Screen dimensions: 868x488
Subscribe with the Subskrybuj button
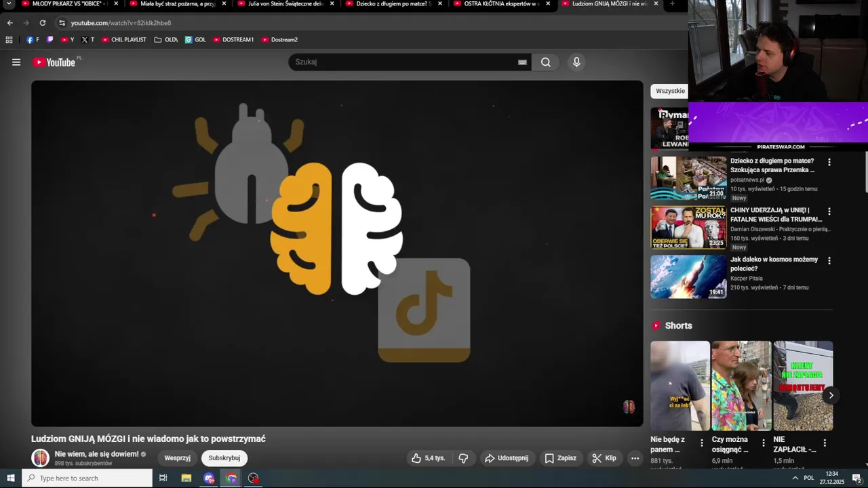point(224,458)
